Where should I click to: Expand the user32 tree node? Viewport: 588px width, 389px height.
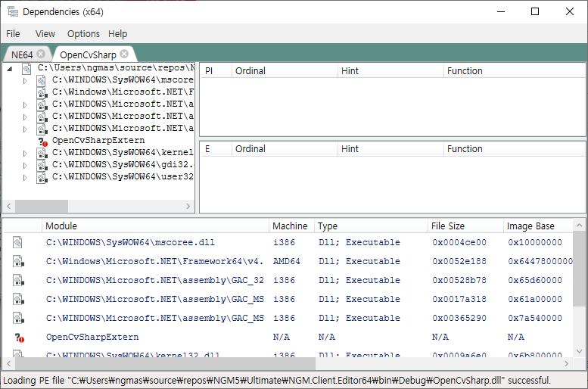[25, 177]
